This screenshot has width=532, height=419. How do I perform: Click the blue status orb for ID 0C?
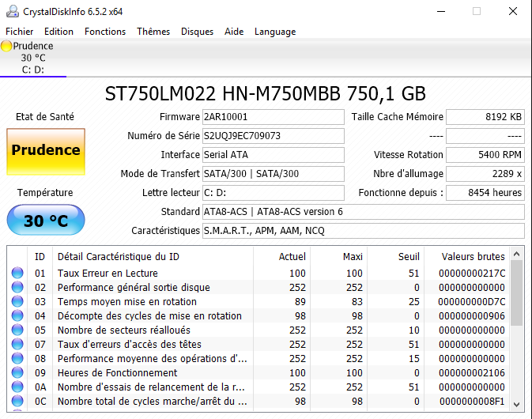point(17,401)
